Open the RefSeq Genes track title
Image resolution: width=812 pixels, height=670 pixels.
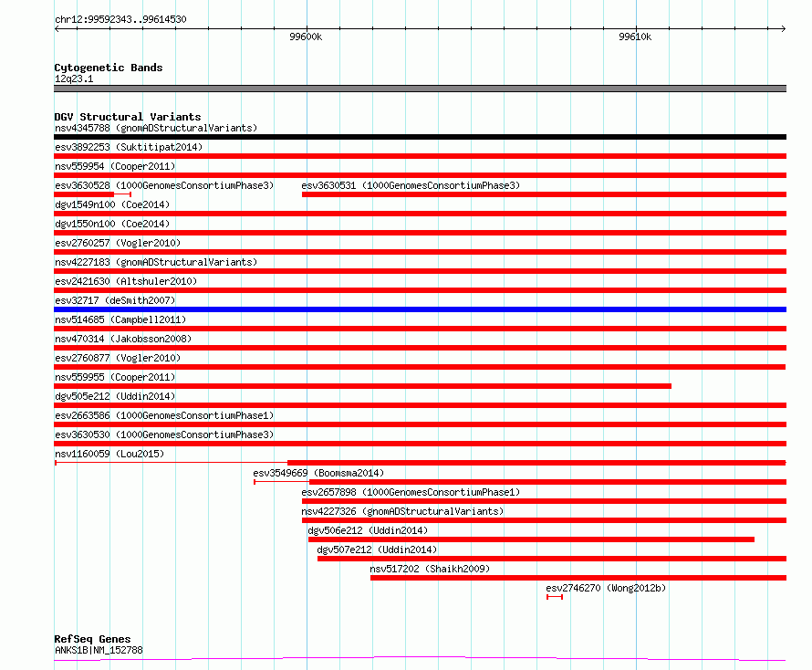92,639
